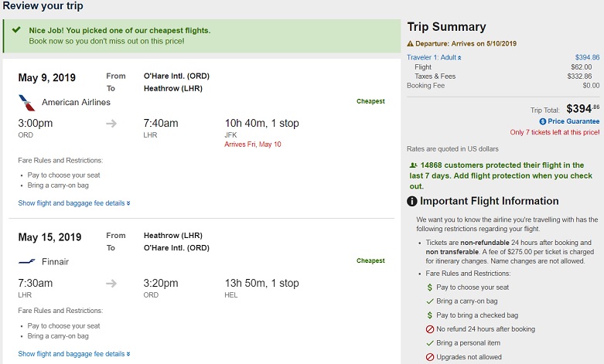Viewport: 604px width, 364px height.
Task: Click the arrow between 3:00pm and 7:40am
Action: click(x=111, y=124)
